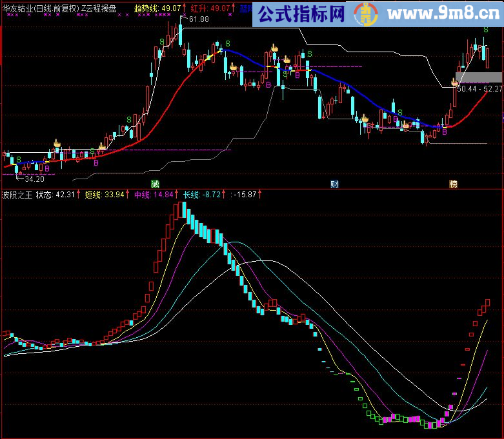Click the 公式指标网 banner title
Viewport: 504px width, 439px height.
(x=301, y=14)
